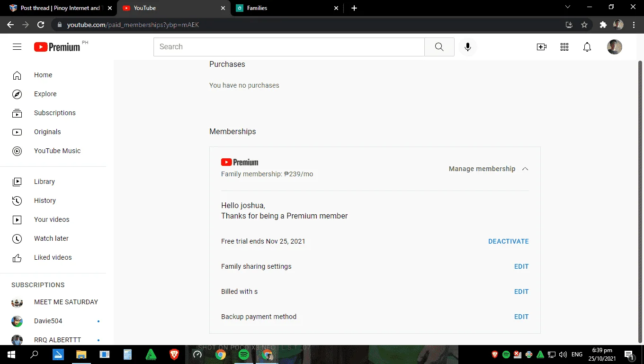Edit the Backup payment method
This screenshot has width=644, height=364.
(x=521, y=317)
